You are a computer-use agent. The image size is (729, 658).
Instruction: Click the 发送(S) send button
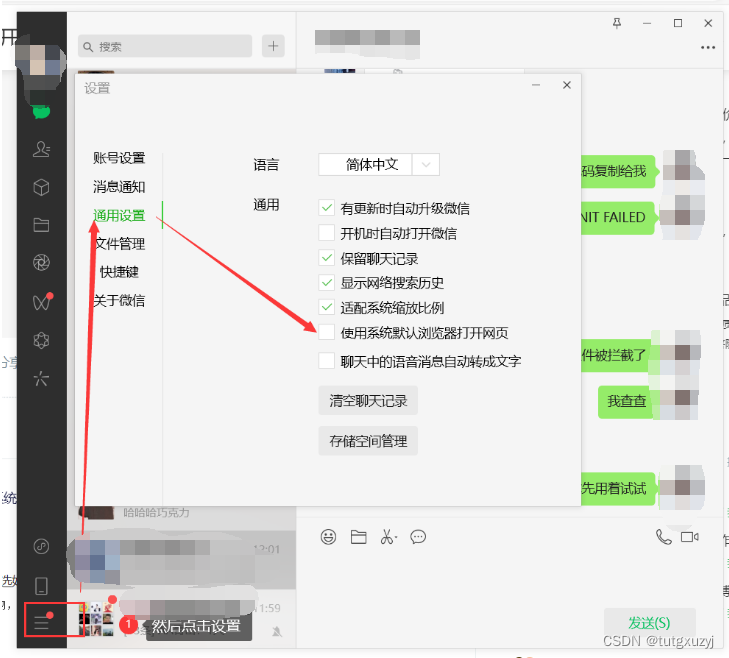649,623
